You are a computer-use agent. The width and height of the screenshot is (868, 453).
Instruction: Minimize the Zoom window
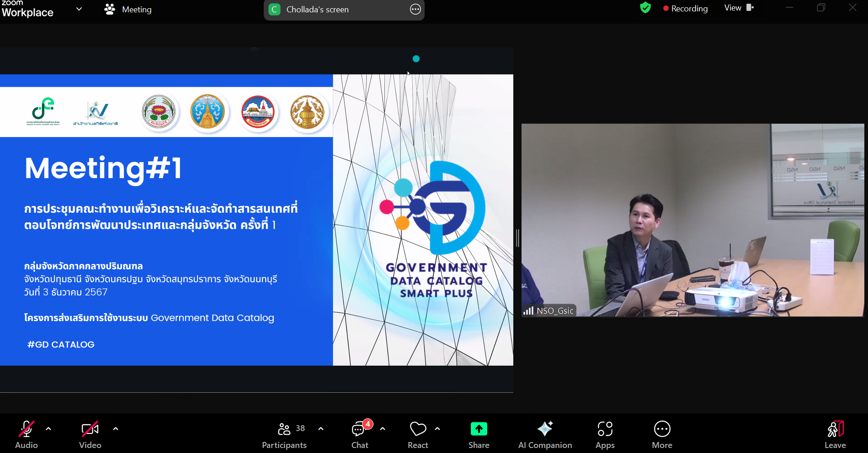point(789,7)
